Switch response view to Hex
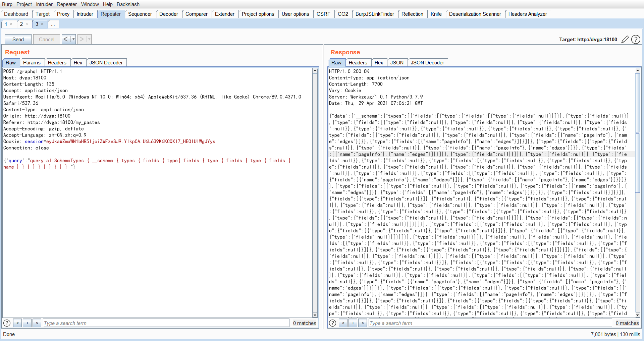Viewport: 644px width, 341px height. (x=379, y=62)
